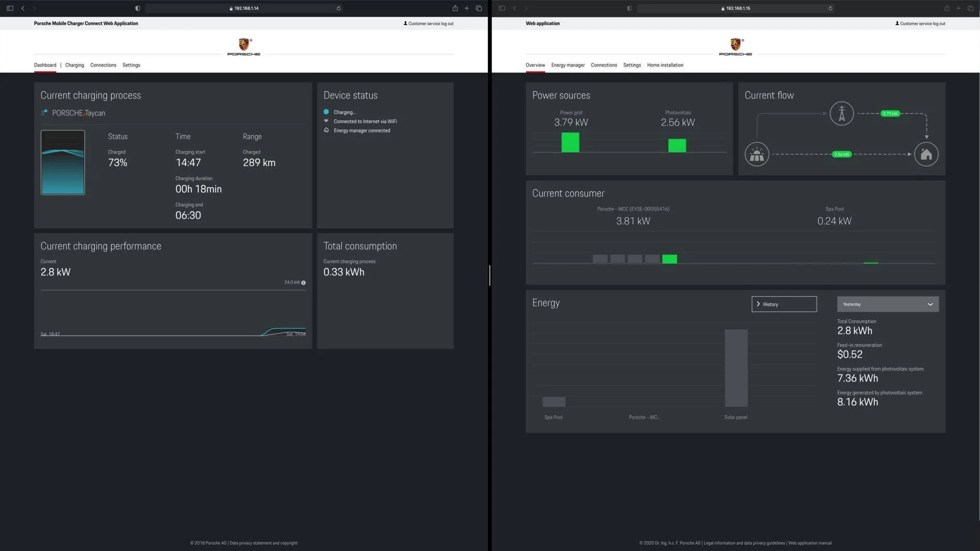Click reload icon in the 192.168.1.14 address bar
This screenshot has width=980, height=551.
pos(338,8)
